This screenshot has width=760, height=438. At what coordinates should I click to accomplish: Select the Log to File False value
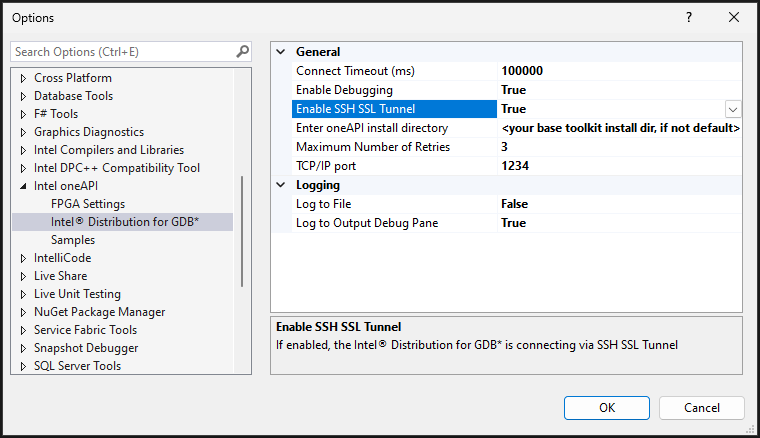click(x=514, y=204)
